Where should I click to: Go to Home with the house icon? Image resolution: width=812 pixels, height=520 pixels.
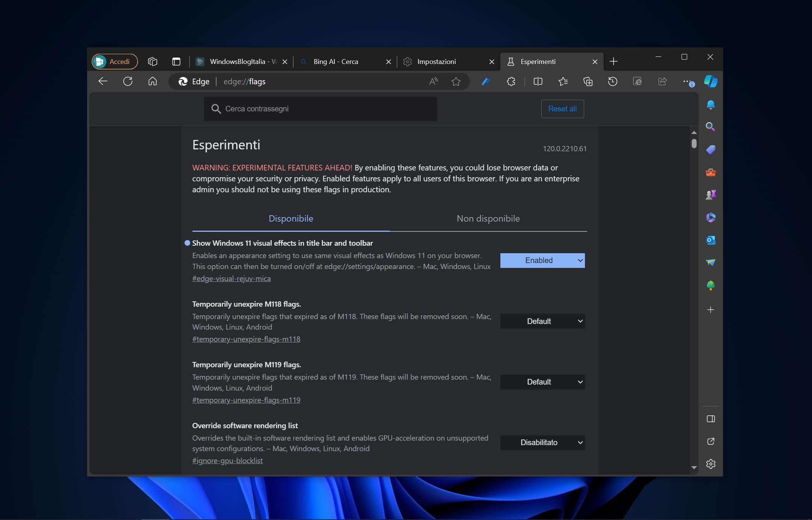tap(152, 81)
